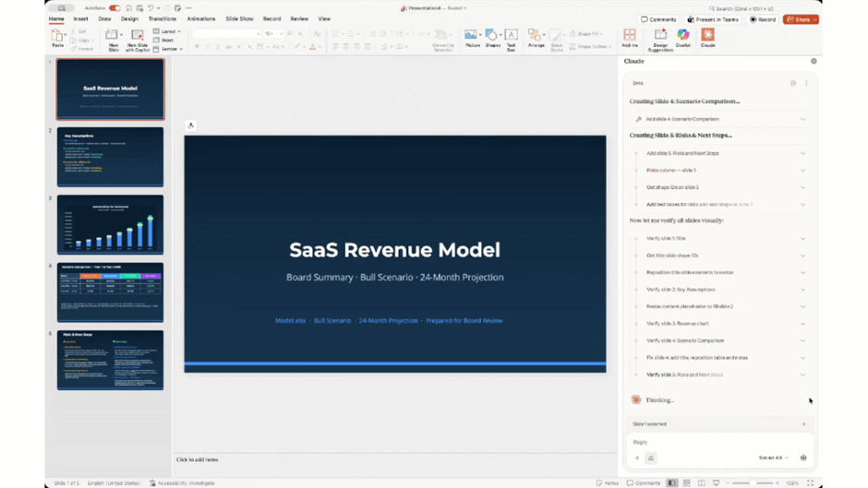This screenshot has height=488, width=868.
Task: Open the Transitions ribbon tab
Action: pos(162,18)
